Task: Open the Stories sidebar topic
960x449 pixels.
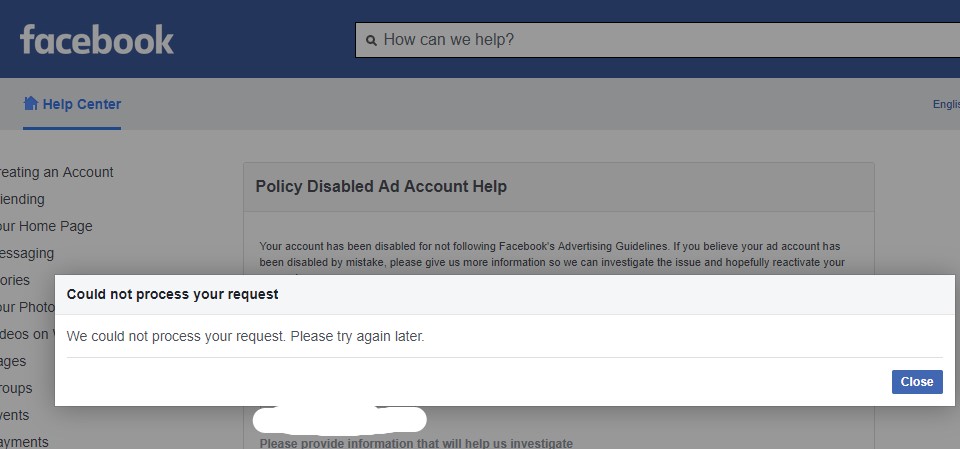Action: pyautogui.click(x=15, y=280)
